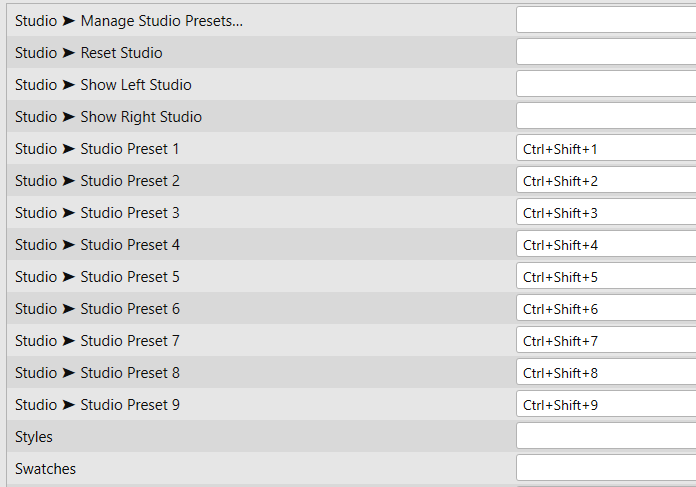Click shortcut field for Reset Studio

tap(606, 52)
